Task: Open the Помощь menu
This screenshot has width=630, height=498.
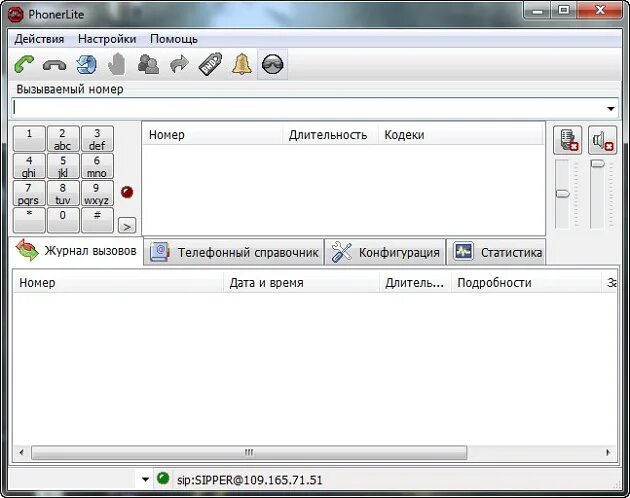Action: pyautogui.click(x=174, y=39)
